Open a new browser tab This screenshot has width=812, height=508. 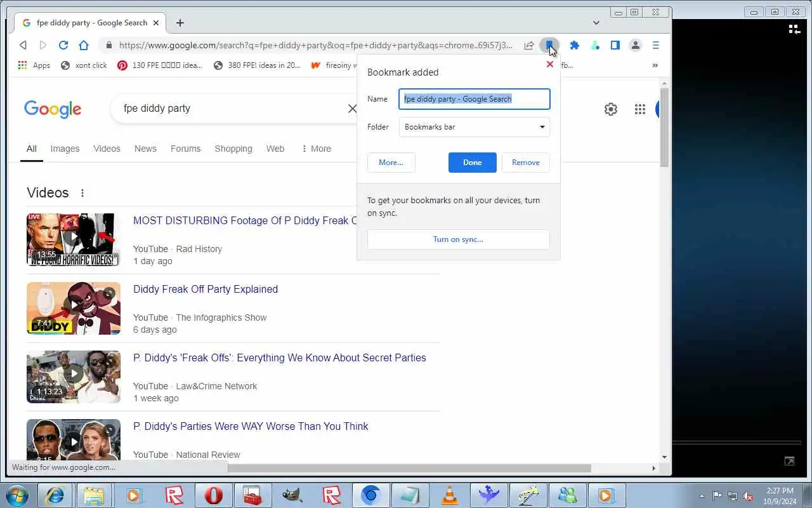click(x=180, y=23)
